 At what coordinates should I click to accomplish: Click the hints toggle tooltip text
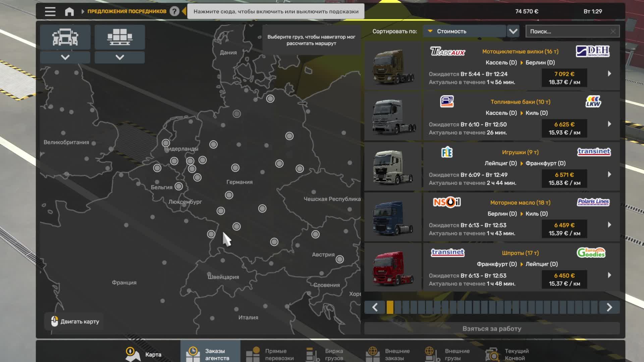pyautogui.click(x=276, y=11)
